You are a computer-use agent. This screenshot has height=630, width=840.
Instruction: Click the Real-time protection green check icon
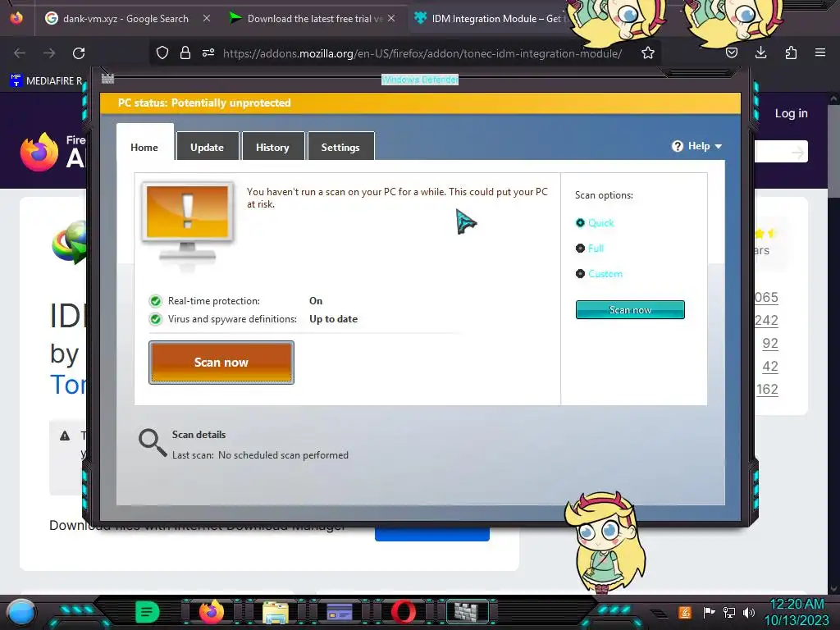click(155, 301)
